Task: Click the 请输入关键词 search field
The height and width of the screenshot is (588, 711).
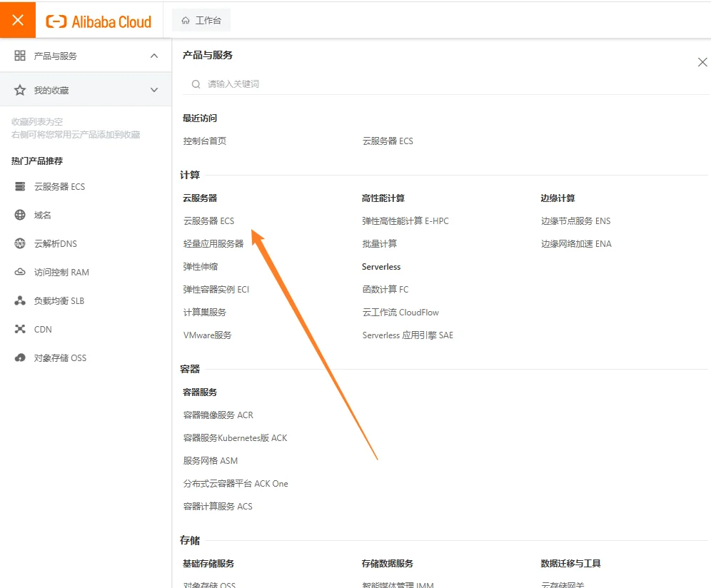Action: point(445,84)
